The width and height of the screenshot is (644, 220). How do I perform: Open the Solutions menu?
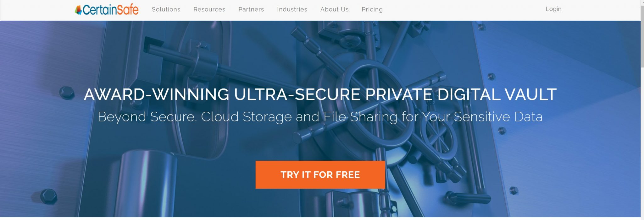coord(166,9)
